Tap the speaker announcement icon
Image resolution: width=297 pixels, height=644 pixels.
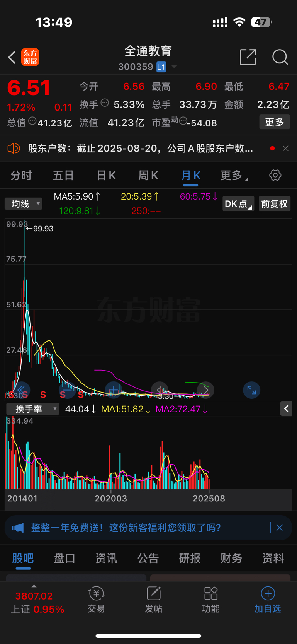14,148
